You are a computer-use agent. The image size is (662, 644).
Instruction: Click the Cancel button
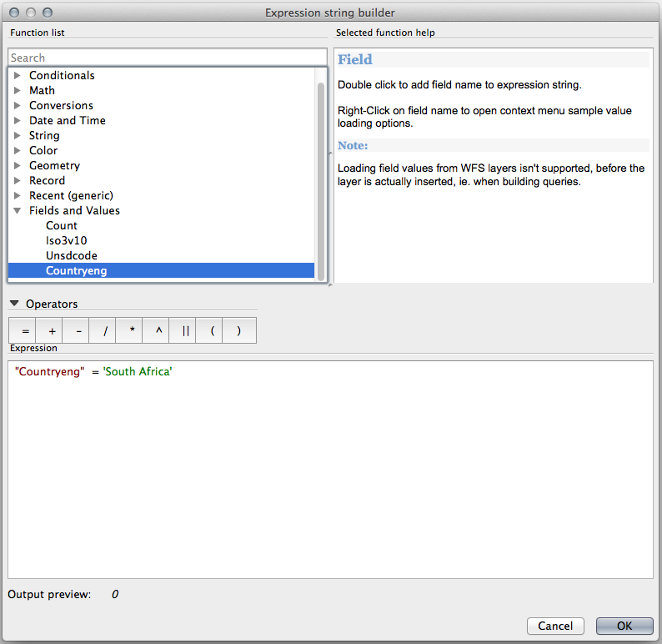pos(555,626)
